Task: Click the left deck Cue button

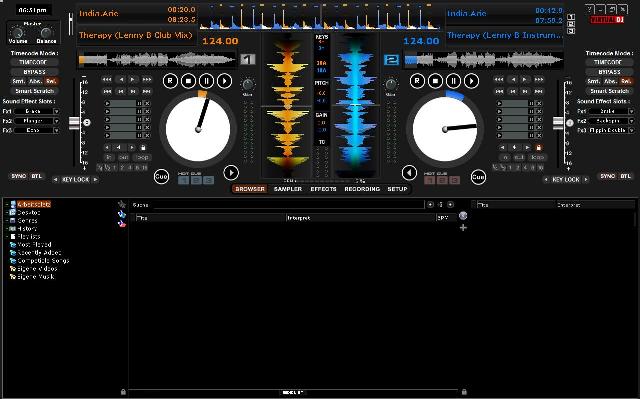Action: 161,177
